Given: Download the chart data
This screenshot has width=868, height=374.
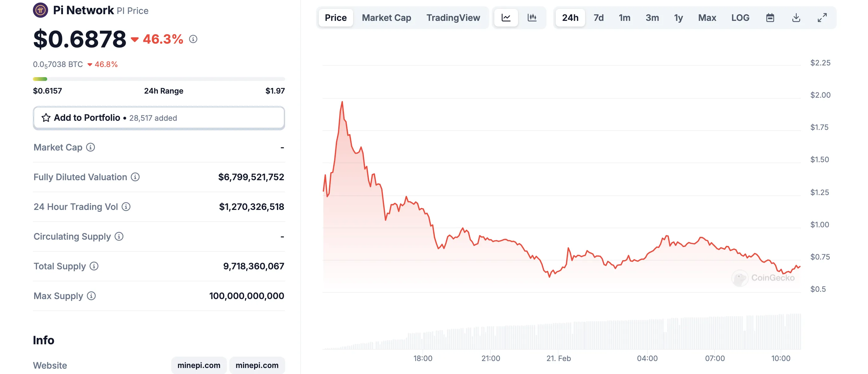Looking at the screenshot, I should 796,17.
